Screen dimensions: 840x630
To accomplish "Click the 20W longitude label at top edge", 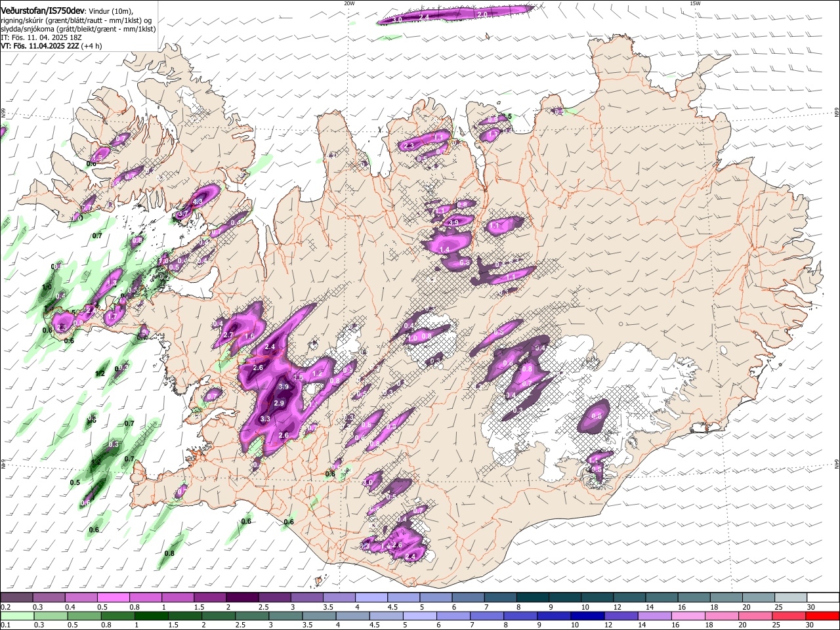I will click(x=348, y=3).
